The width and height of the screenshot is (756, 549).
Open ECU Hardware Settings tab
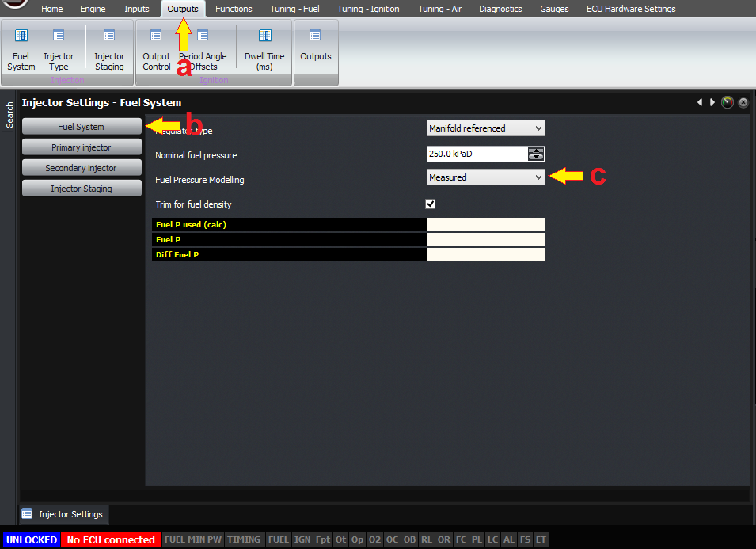point(631,9)
